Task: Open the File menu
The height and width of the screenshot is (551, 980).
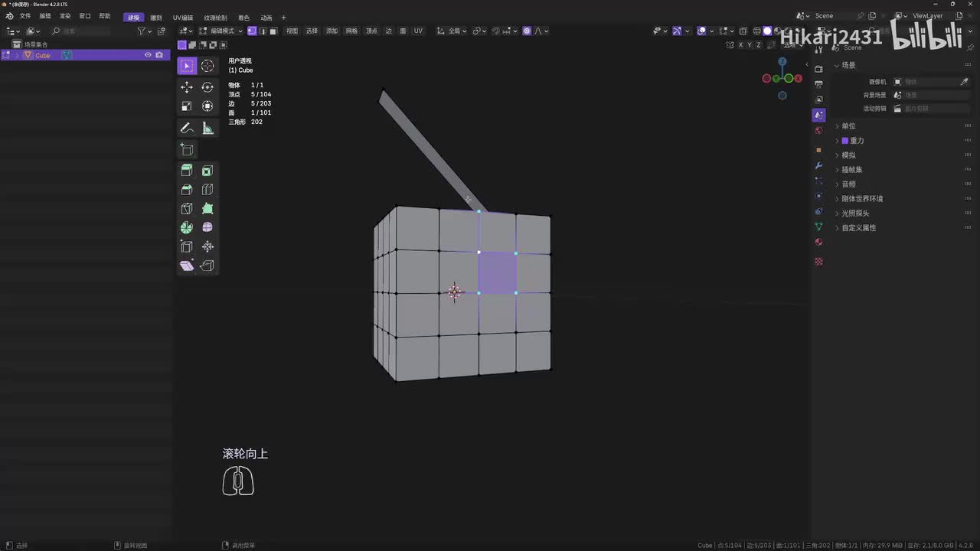Action: tap(25, 16)
